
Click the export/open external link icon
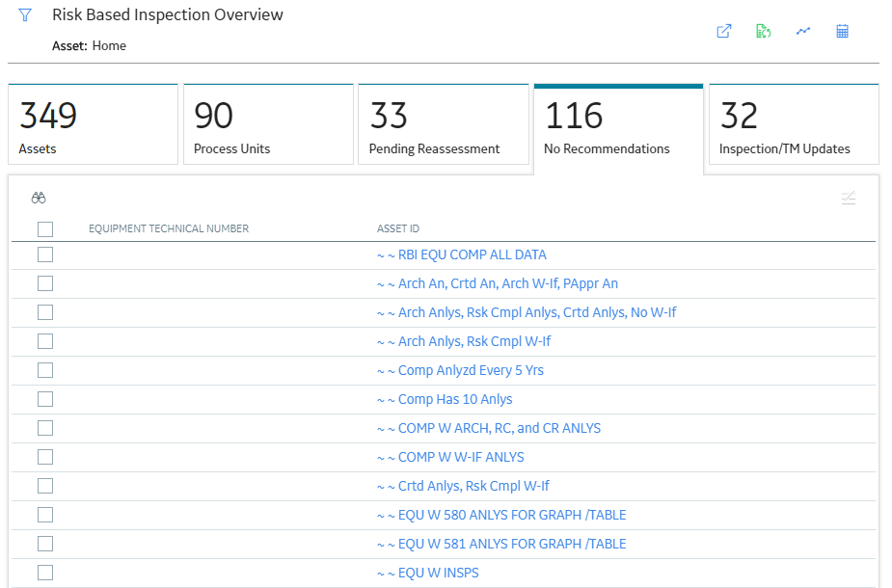[723, 31]
